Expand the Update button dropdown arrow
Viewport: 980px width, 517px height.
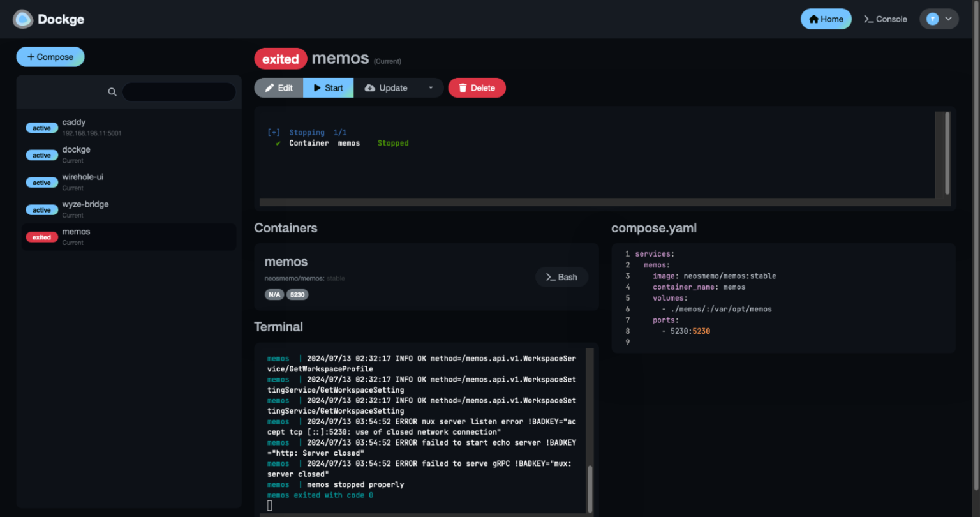click(431, 87)
